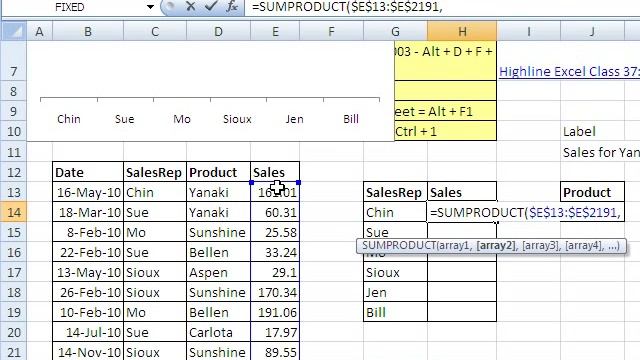Screen dimensions: 640x360
Task: Select cell with date 16-May-10
Action: coord(88,192)
